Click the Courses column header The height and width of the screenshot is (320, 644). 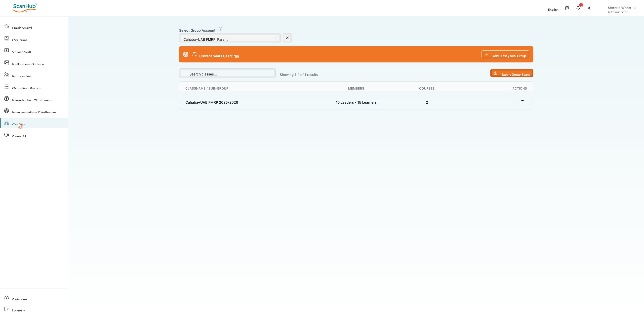click(x=427, y=89)
